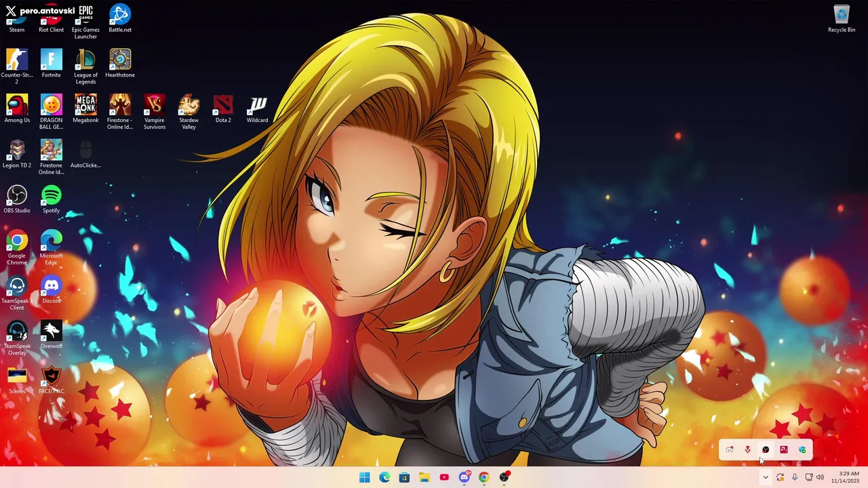Click the microphone tray icon

click(795, 477)
